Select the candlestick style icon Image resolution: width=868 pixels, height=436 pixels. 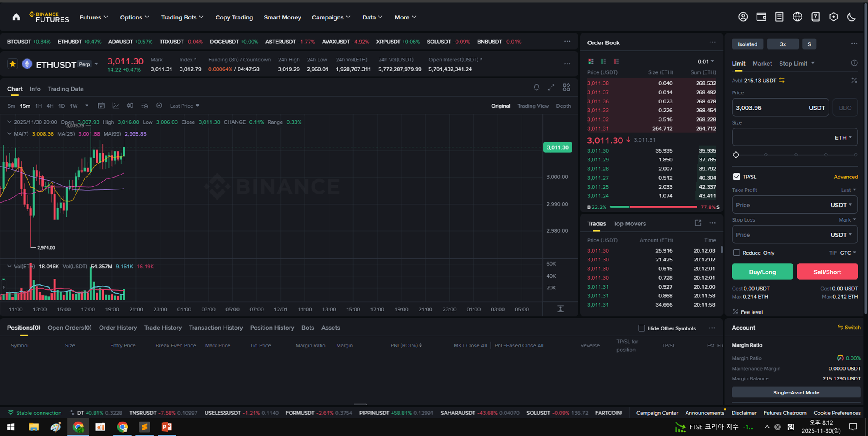[130, 106]
